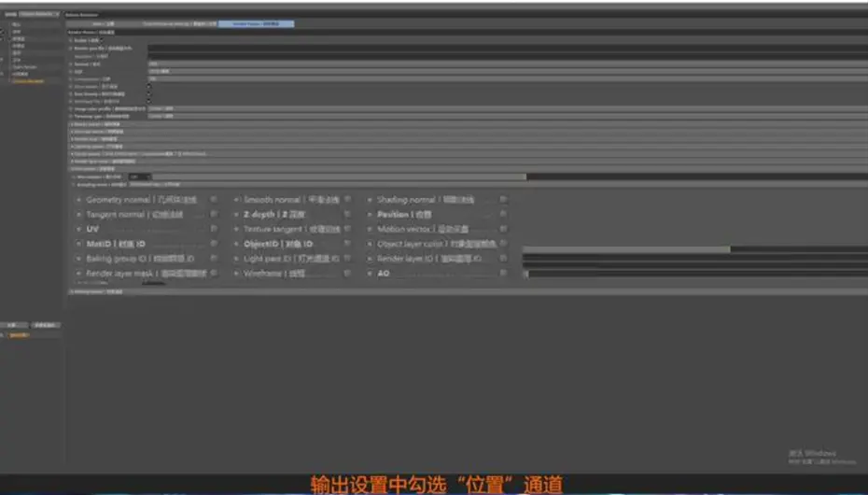The width and height of the screenshot is (868, 495).
Task: Click the animation dot beside Motion vector
Action: click(370, 229)
